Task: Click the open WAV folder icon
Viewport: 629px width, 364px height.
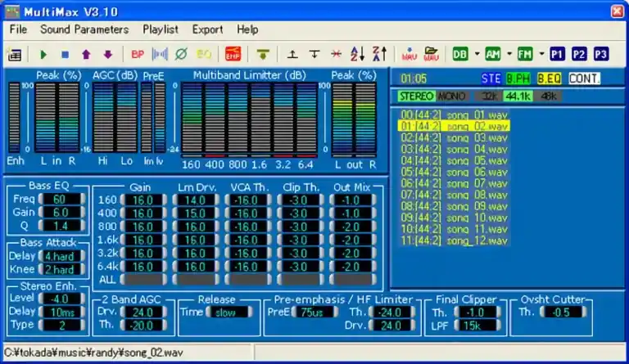Action: click(x=431, y=54)
